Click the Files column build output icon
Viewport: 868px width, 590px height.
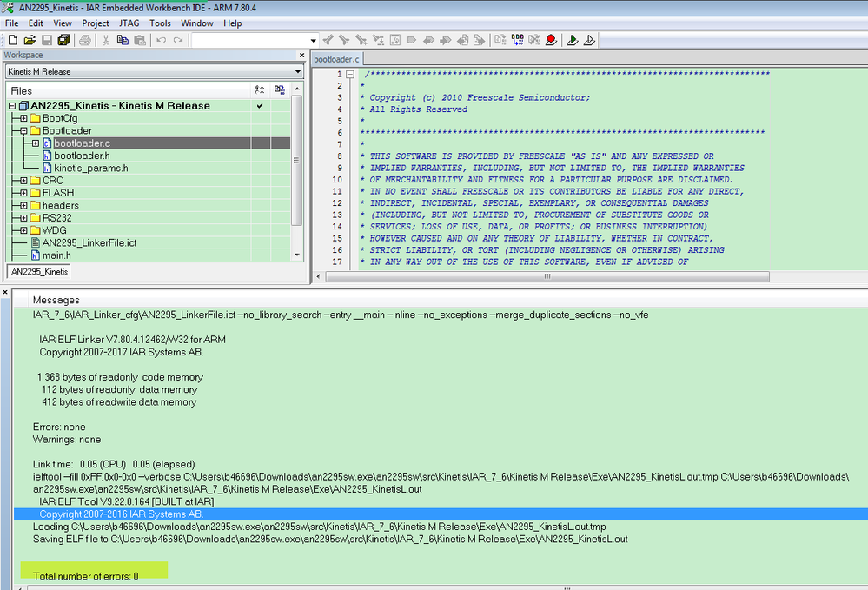click(280, 89)
